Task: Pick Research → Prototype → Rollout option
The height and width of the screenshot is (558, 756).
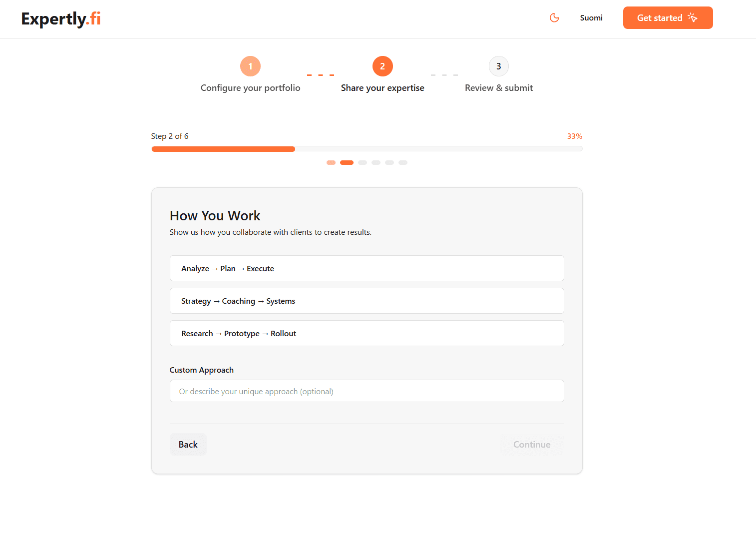Action: (x=367, y=333)
